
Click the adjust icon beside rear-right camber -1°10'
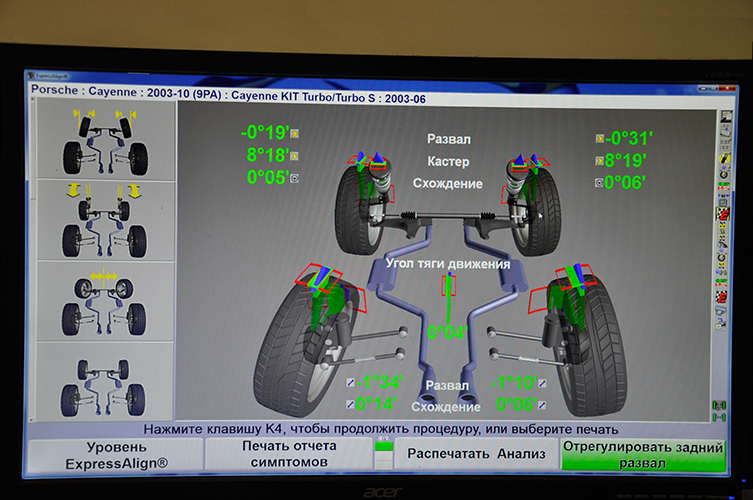tap(542, 383)
